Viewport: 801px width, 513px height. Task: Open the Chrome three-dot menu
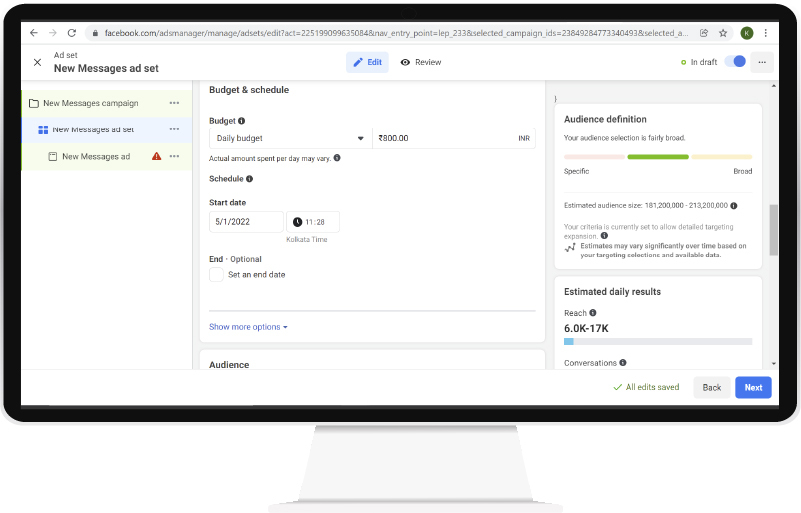pyautogui.click(x=765, y=33)
